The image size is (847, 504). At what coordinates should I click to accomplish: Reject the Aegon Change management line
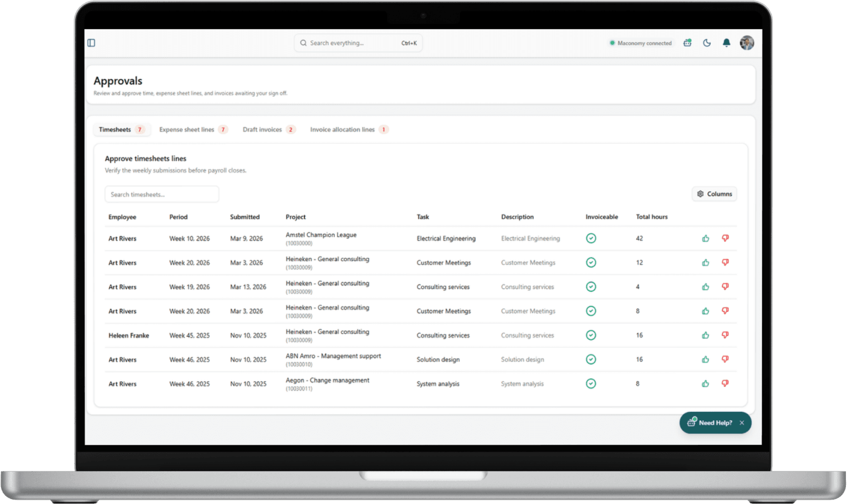[725, 383]
